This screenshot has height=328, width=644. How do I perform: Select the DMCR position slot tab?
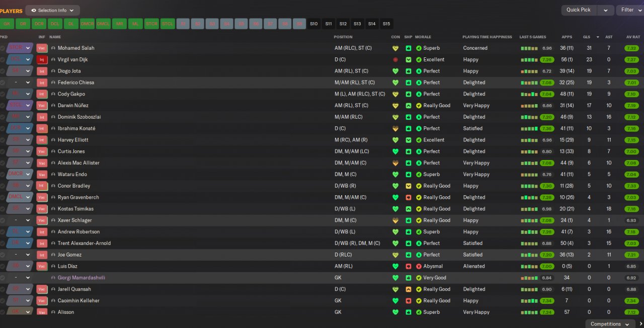point(87,24)
